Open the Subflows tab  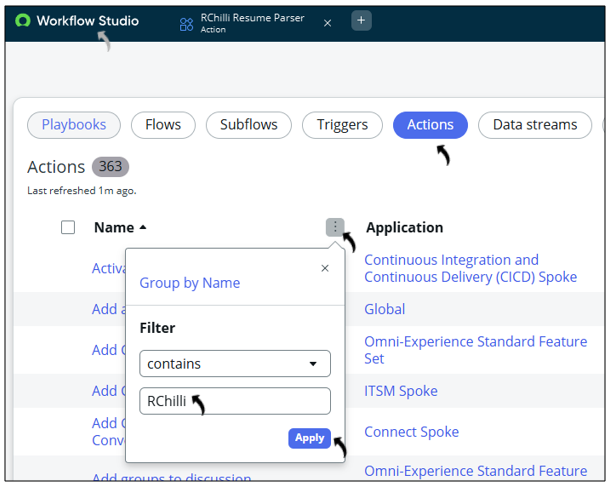(x=248, y=125)
